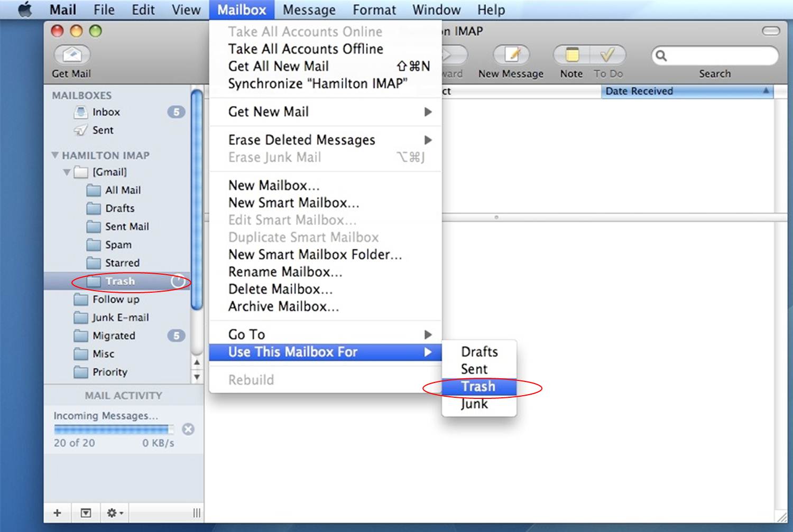Choose Junk in the submenu

pos(479,404)
